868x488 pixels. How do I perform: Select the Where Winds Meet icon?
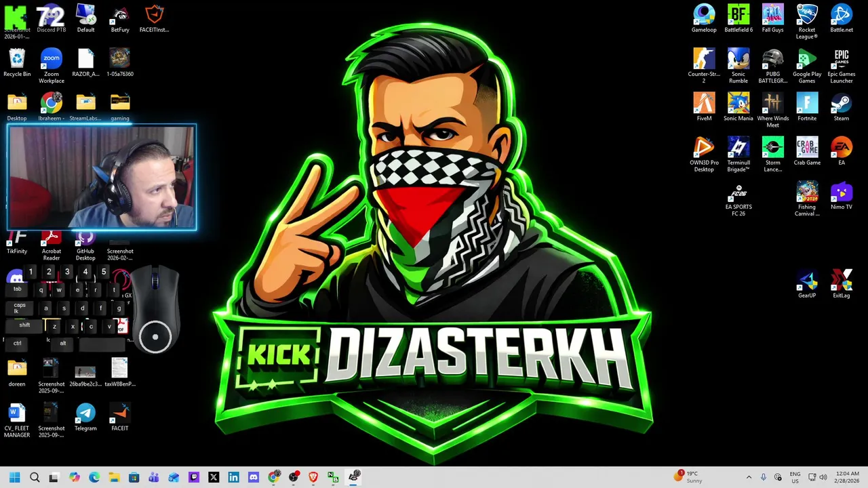pos(772,110)
